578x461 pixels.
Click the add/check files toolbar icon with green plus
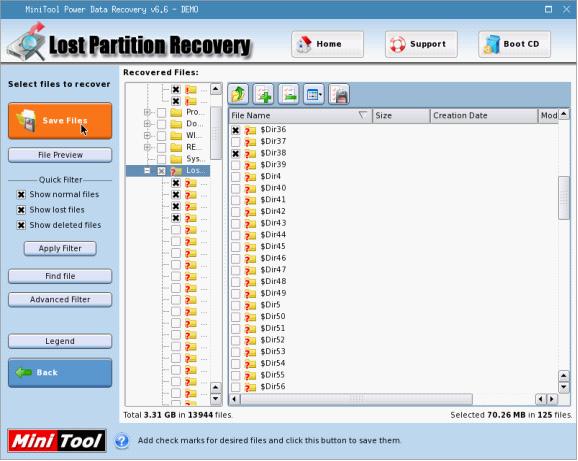[x=263, y=94]
